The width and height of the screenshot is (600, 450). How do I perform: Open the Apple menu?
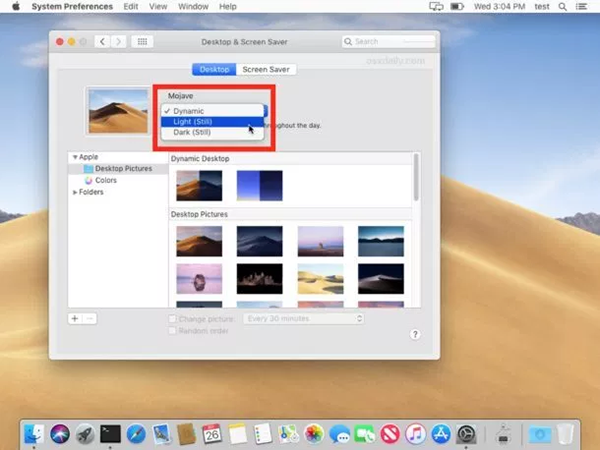tap(16, 6)
